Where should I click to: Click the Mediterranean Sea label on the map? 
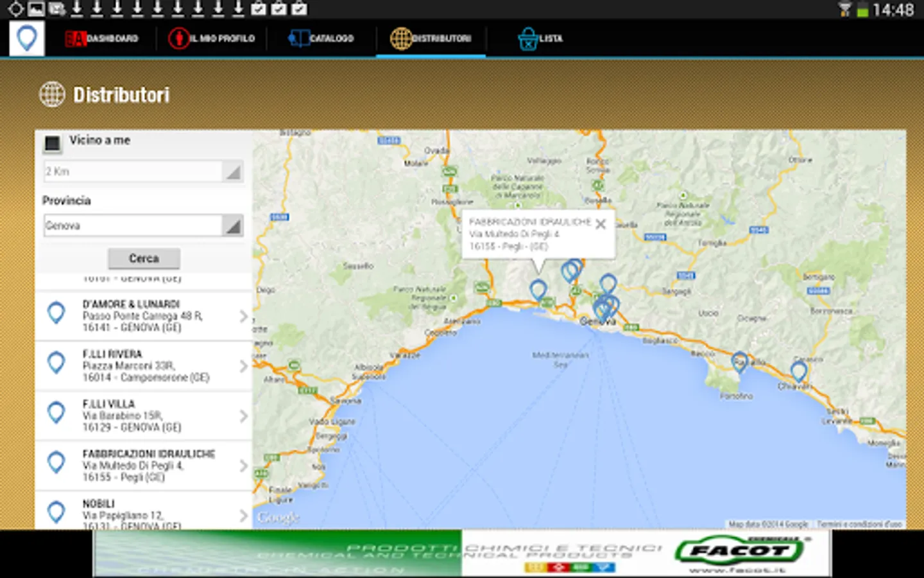560,360
